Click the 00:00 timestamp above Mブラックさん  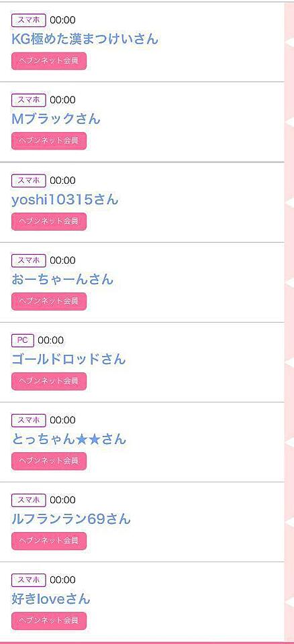(62, 100)
